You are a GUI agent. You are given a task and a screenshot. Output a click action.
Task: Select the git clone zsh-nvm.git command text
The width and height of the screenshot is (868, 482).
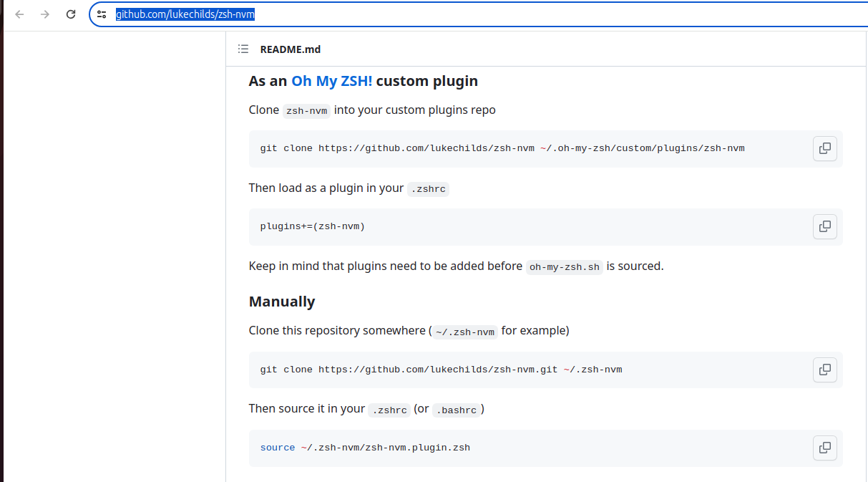[x=441, y=370]
